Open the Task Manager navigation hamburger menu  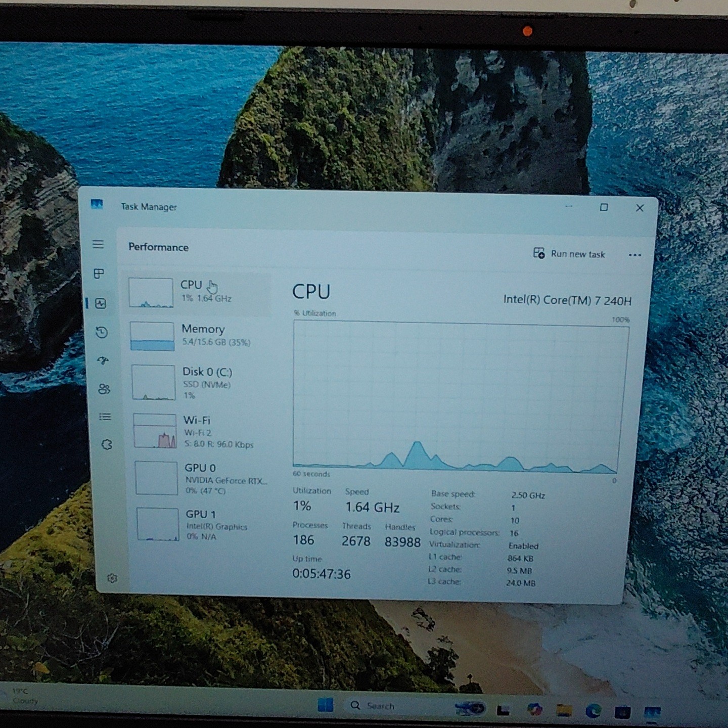tap(98, 245)
